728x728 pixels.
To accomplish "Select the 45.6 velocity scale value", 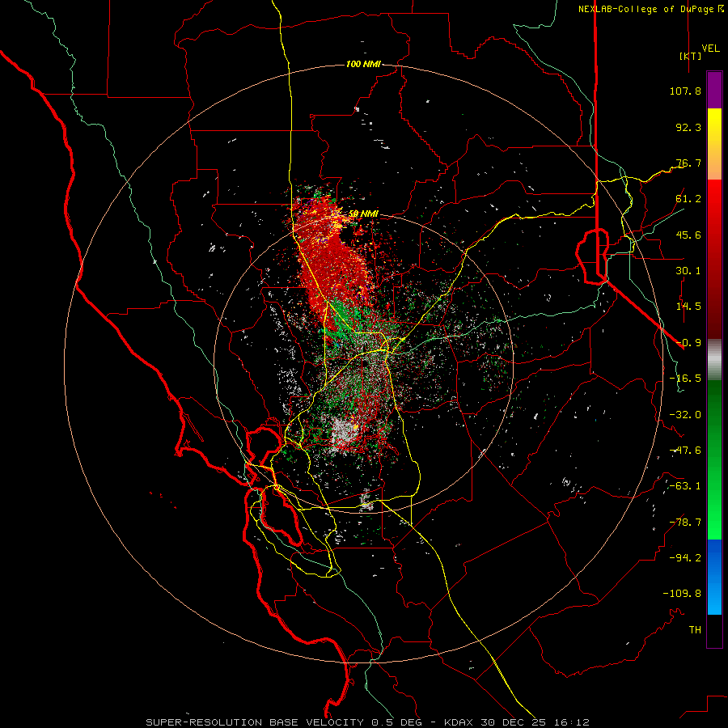I will [688, 235].
